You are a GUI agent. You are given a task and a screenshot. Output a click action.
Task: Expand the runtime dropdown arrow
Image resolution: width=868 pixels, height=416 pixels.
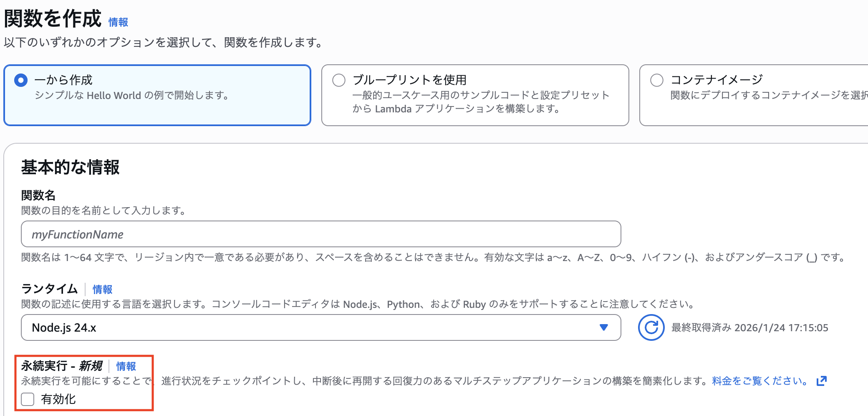pos(603,327)
